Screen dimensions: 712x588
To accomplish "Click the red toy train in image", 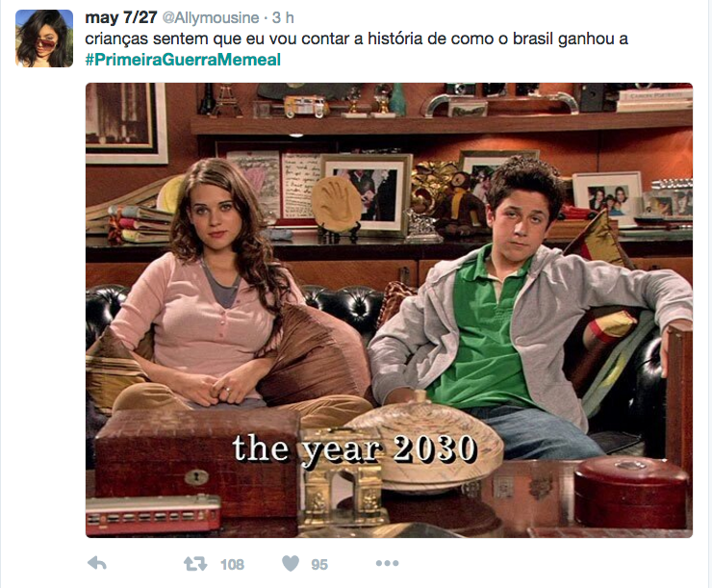I will pos(153,514).
